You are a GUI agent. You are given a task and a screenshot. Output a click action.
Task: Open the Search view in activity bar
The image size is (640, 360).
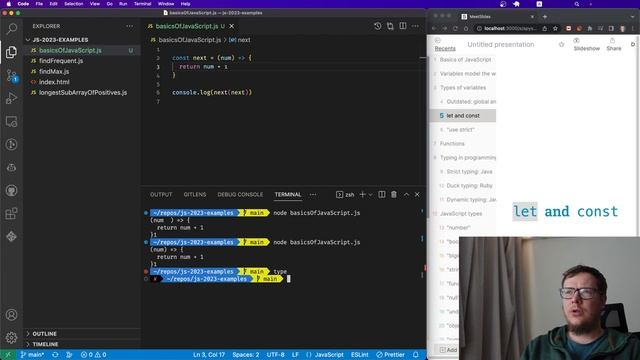(x=11, y=29)
